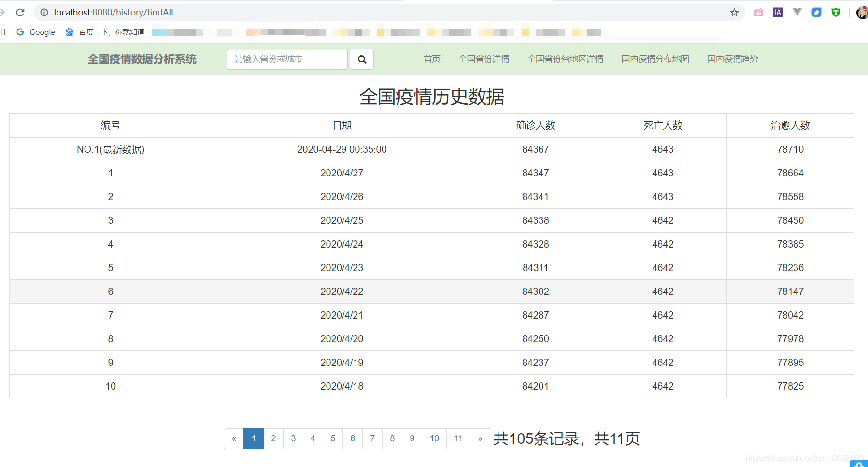Open the green shield extension icon
The image size is (868, 467).
(836, 13)
